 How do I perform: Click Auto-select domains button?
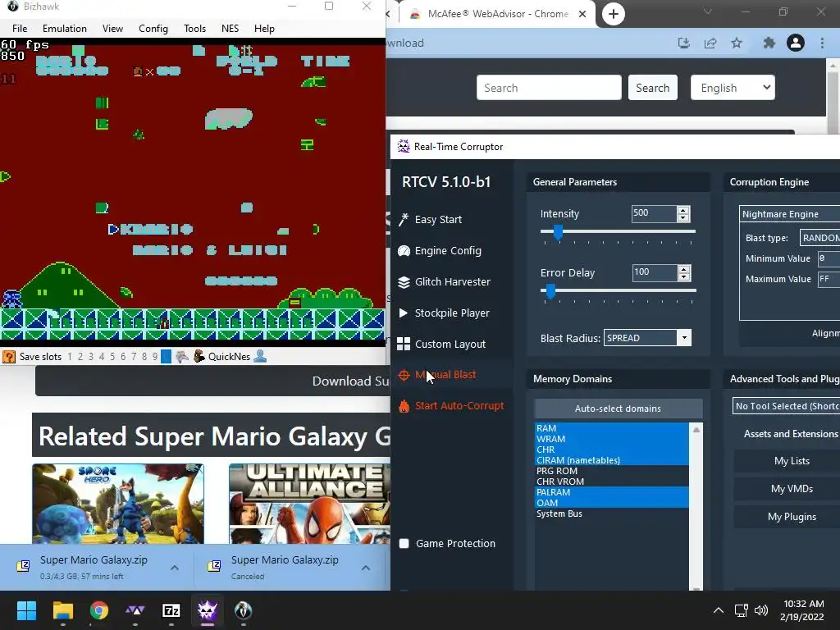(x=618, y=409)
